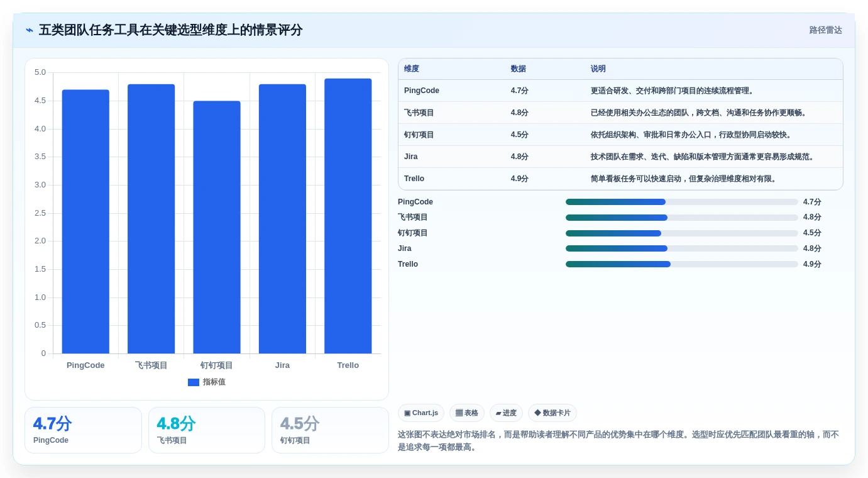Viewport: 868px width, 478px height.
Task: Click the lightning icon beside the title
Action: [x=30, y=30]
